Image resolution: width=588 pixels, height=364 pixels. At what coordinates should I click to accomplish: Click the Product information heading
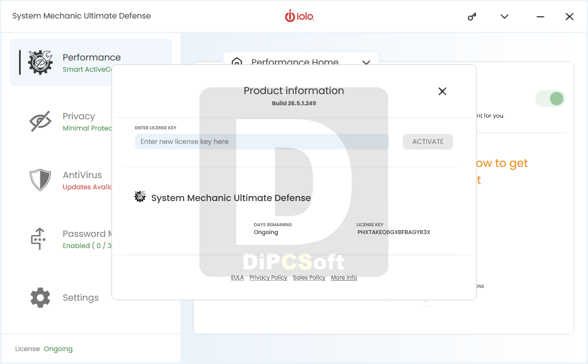point(294,91)
